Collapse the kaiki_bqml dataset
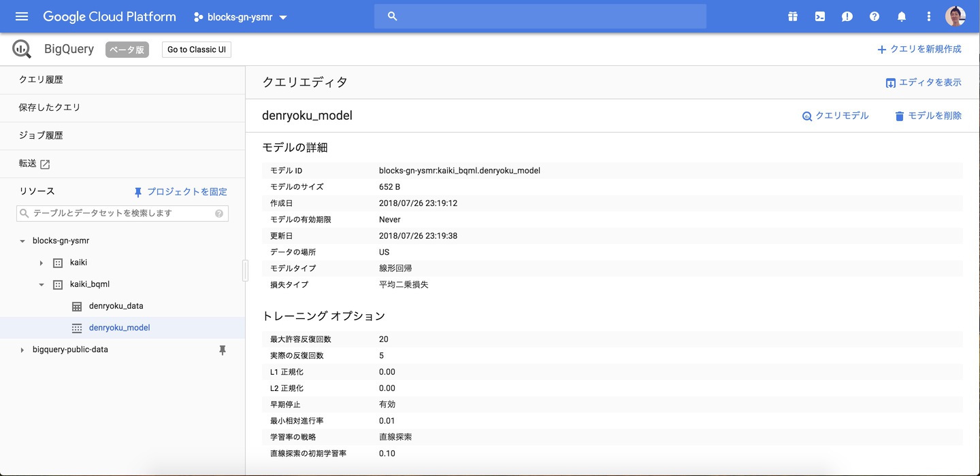Screen dimensions: 980x476 [x=41, y=285]
